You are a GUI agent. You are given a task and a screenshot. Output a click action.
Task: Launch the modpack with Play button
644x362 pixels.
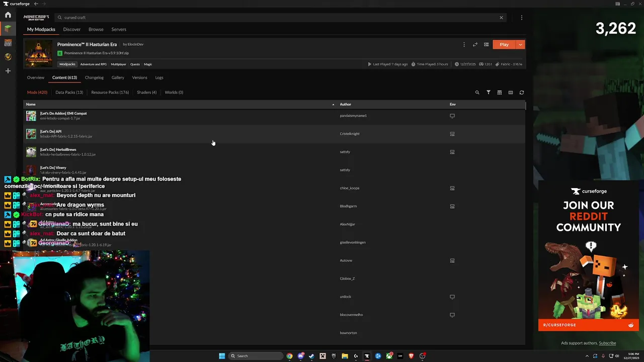click(x=504, y=45)
